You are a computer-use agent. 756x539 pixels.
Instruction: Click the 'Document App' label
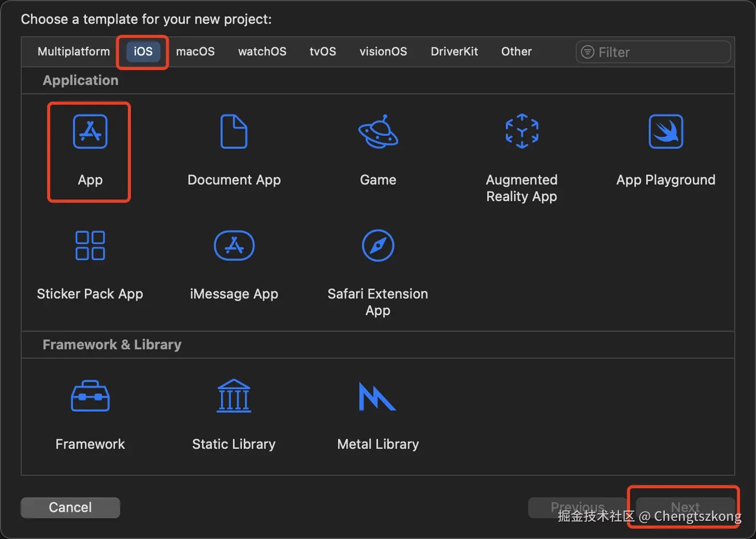pyautogui.click(x=234, y=180)
